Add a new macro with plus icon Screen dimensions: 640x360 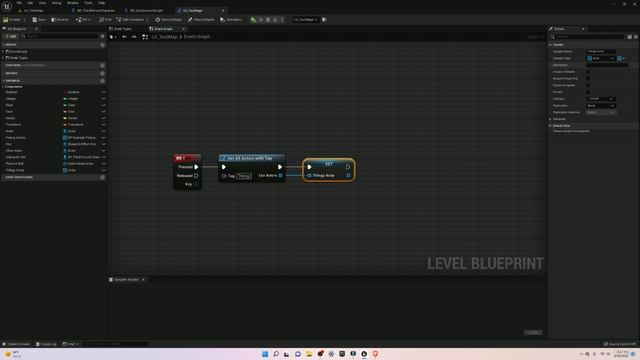coord(102,73)
